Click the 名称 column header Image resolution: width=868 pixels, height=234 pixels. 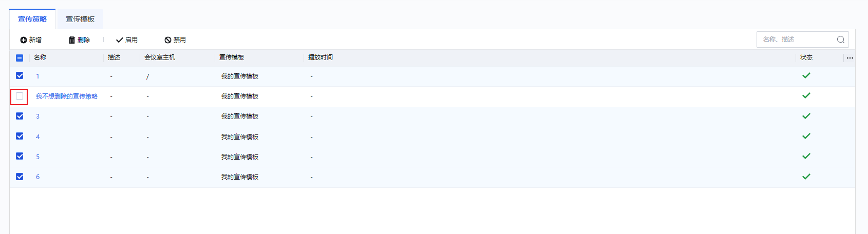40,57
